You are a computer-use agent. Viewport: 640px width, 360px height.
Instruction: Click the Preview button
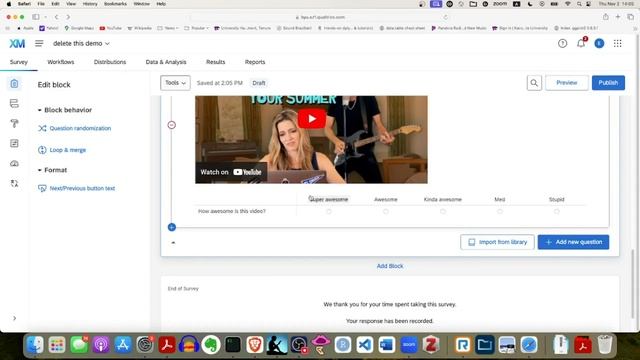coord(567,83)
